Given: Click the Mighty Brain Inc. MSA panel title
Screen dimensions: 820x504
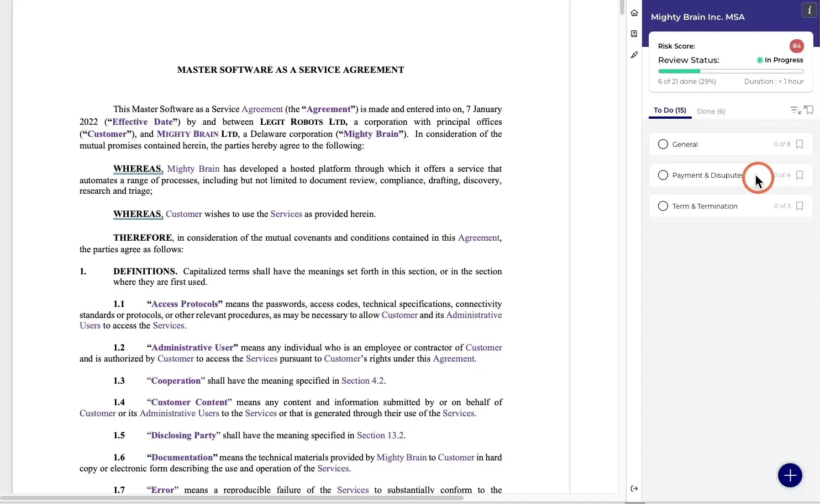Looking at the screenshot, I should (x=697, y=17).
